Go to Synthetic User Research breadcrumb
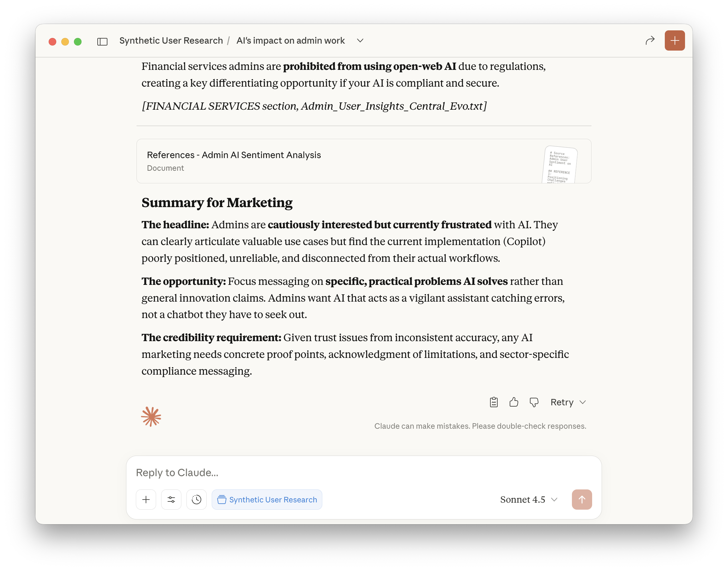This screenshot has height=571, width=728. click(171, 40)
